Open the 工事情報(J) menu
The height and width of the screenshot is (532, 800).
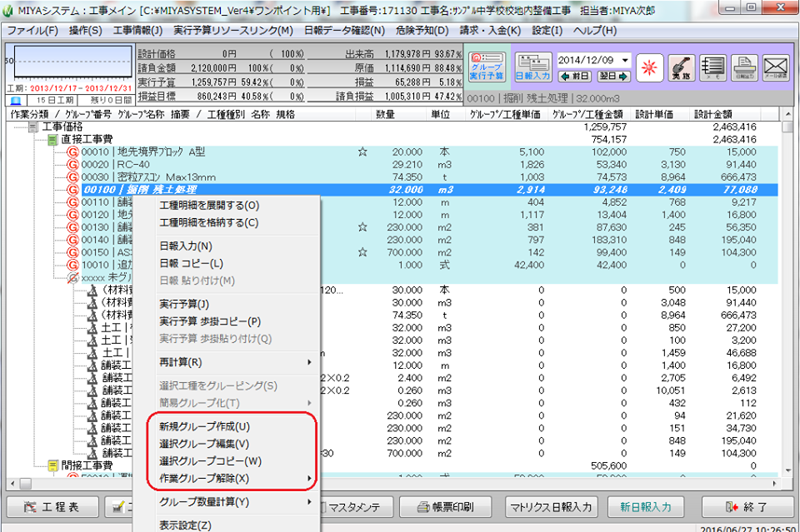pos(137,31)
